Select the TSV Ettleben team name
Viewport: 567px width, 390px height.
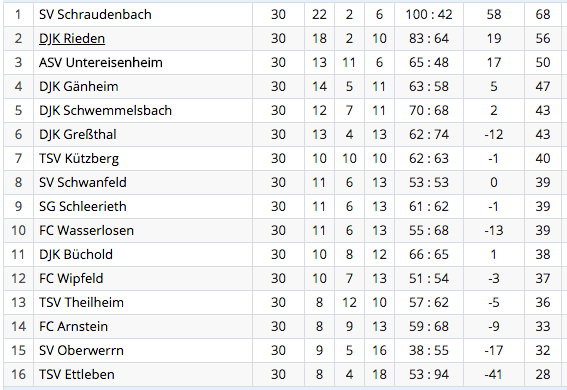pyautogui.click(x=77, y=374)
